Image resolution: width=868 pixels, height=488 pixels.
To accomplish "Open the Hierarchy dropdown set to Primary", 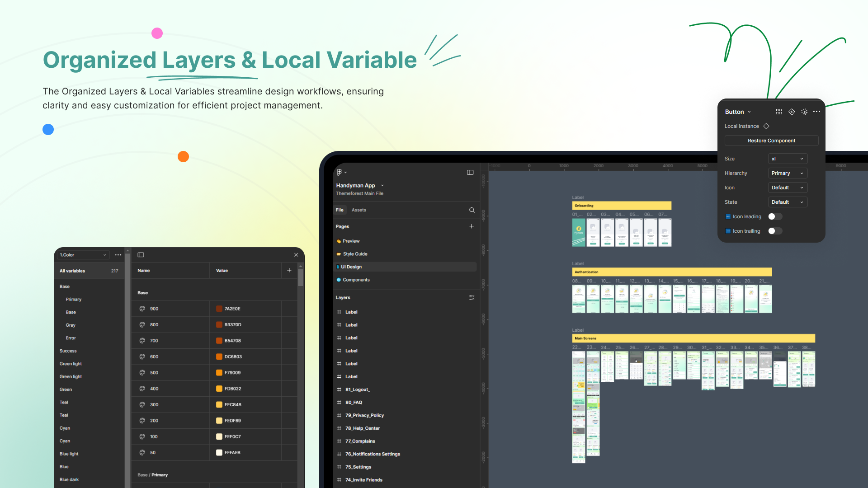I will (788, 173).
